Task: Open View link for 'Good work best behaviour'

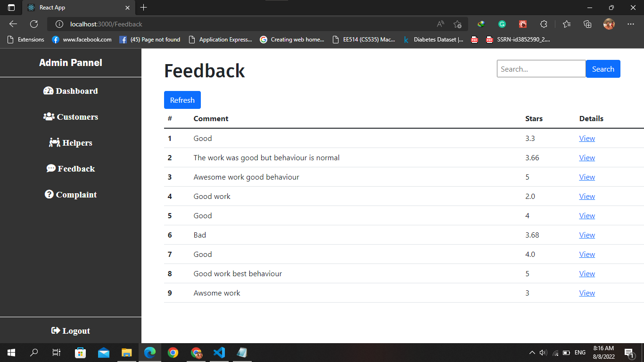Action: tap(587, 273)
